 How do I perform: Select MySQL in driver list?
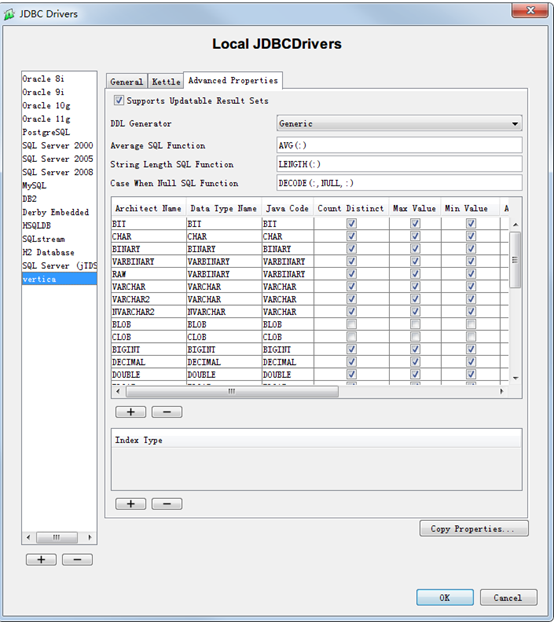(59, 186)
